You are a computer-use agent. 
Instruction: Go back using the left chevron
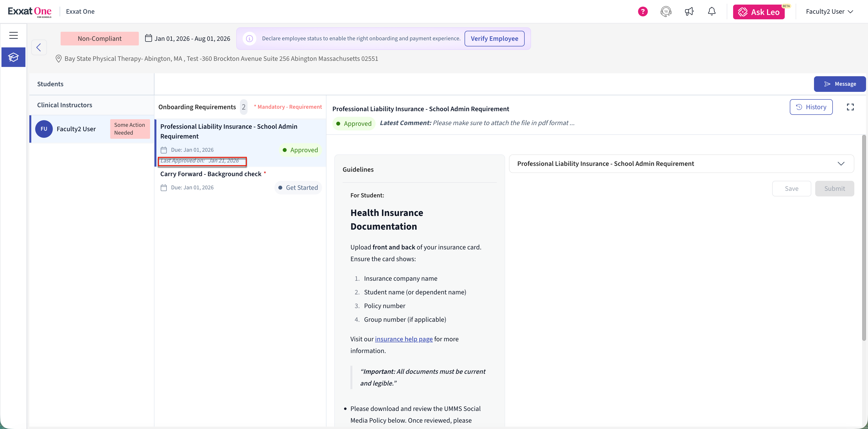[39, 47]
